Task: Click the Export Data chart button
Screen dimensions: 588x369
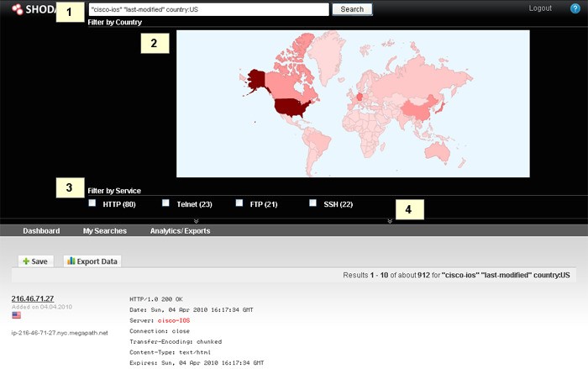Action: 92,261
